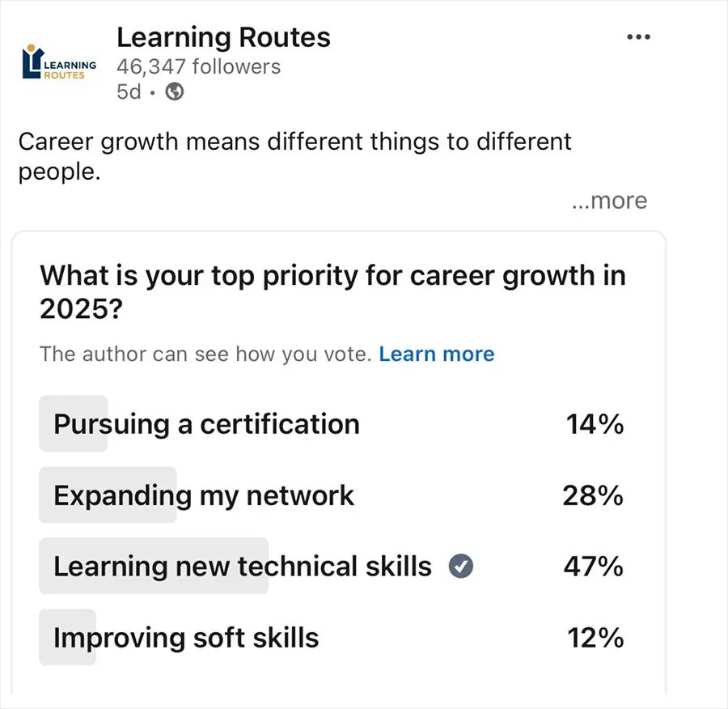Open the "Learn more" link about poll voting
The width and height of the screenshot is (728, 709).
point(437,354)
